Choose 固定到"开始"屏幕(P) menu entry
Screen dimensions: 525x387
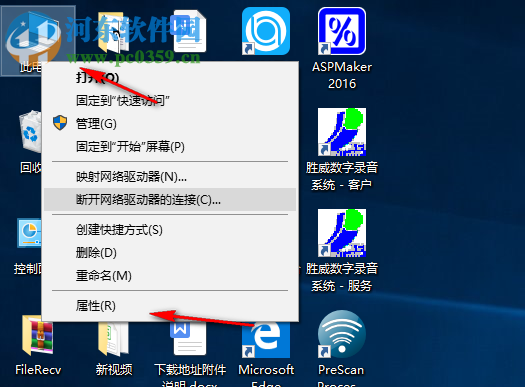170,147
